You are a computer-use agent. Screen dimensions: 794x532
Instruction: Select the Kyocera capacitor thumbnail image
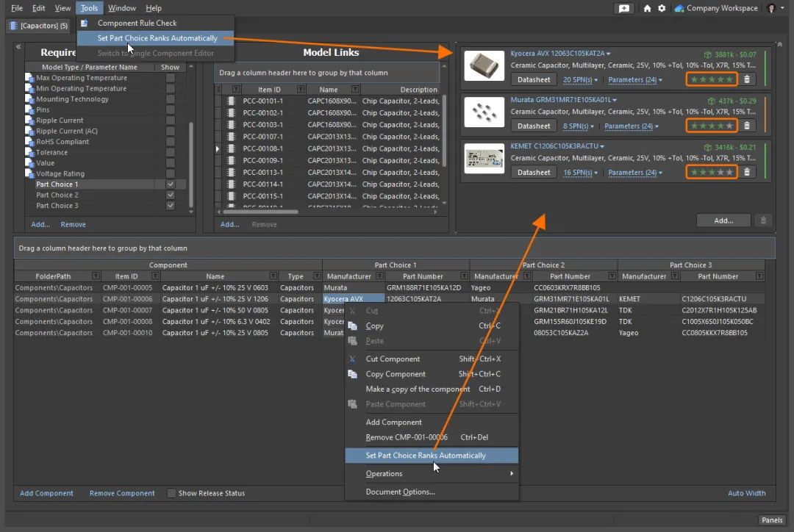point(484,67)
